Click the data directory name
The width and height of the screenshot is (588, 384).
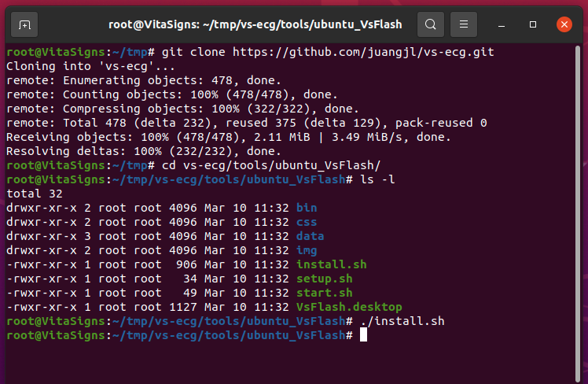(x=310, y=236)
